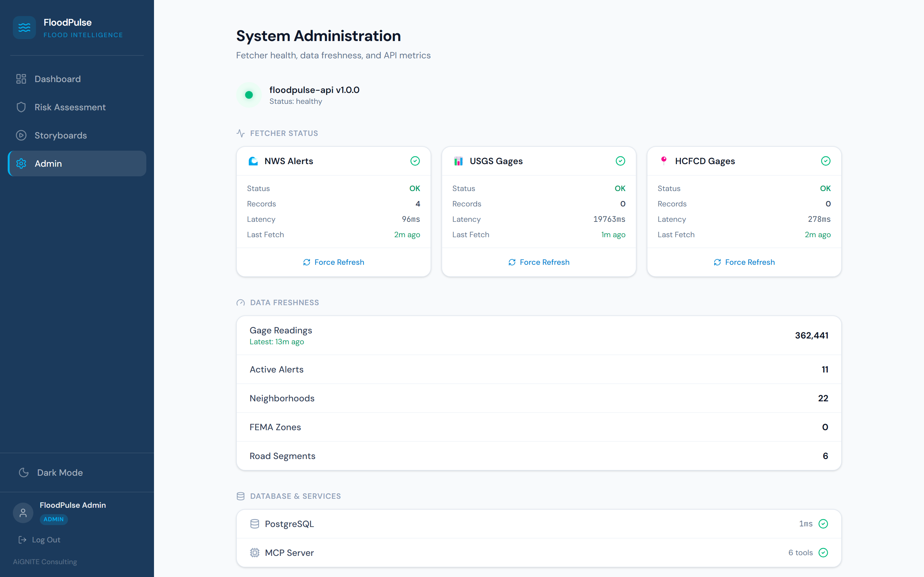Open the Risk Assessment section

tap(70, 107)
